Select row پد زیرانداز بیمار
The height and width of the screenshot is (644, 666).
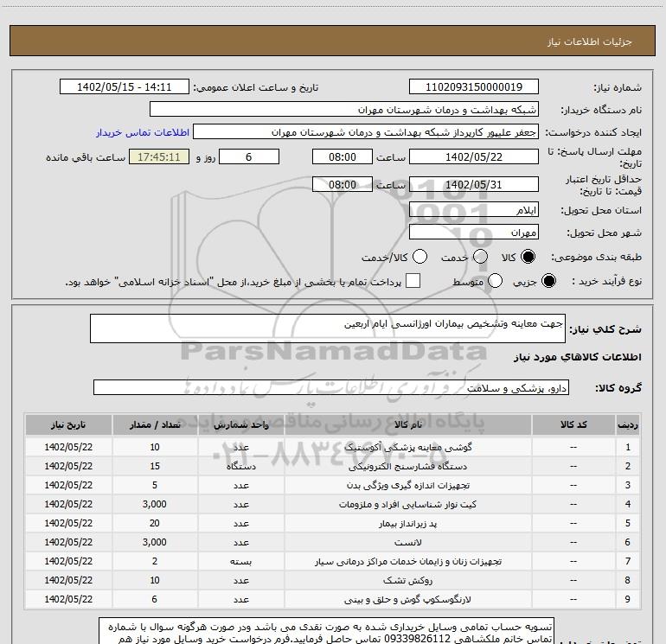click(333, 524)
